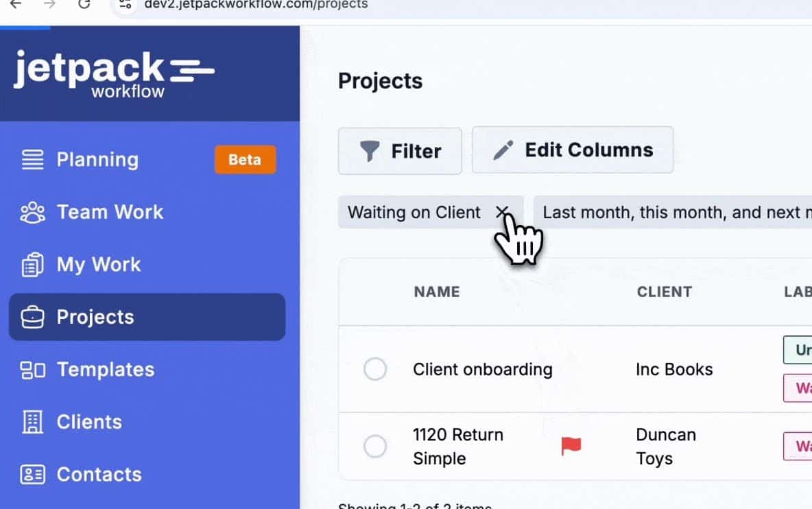The width and height of the screenshot is (812, 509).
Task: Navigate to Team Work in the sidebar
Action: click(110, 211)
